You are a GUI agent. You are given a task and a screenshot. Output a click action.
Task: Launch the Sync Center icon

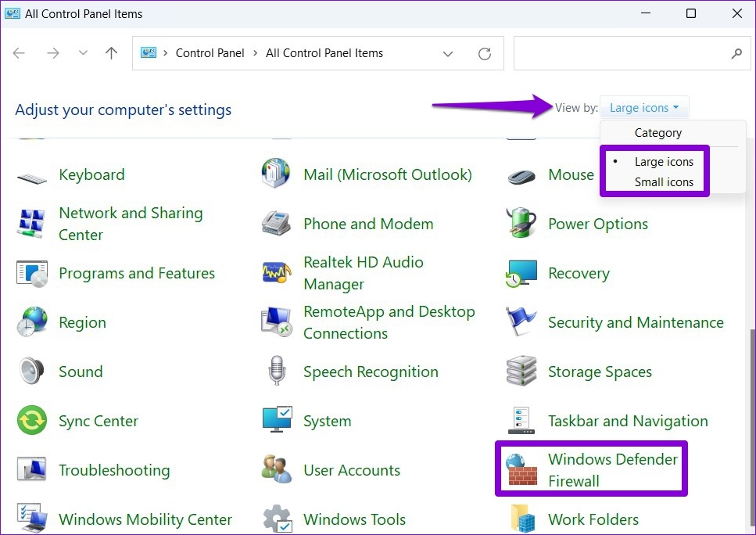click(x=32, y=421)
